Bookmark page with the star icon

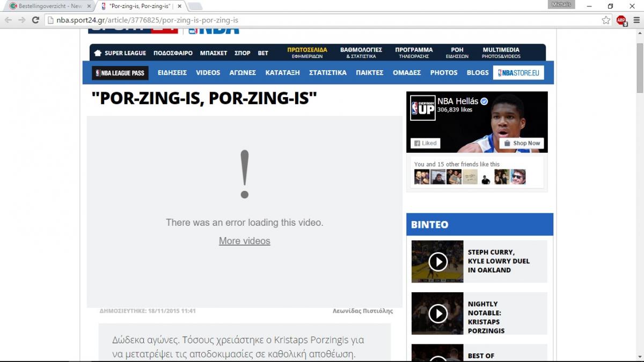[606, 20]
